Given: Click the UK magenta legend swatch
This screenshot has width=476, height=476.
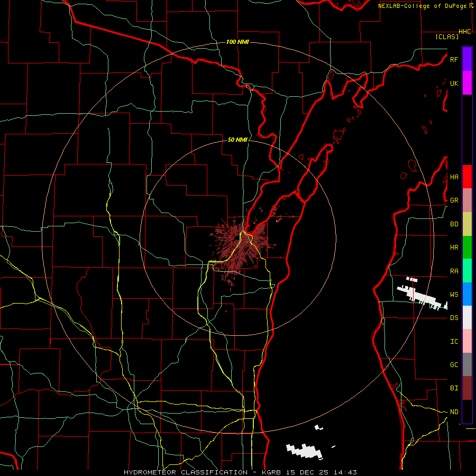Looking at the screenshot, I should click(x=467, y=83).
